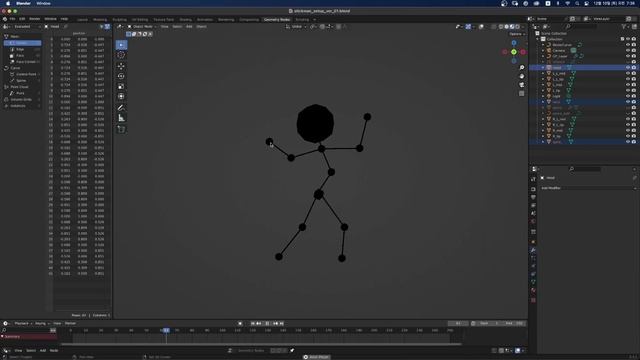640x360 pixels.
Task: Jump to the first frame in timeline
Action: (253, 323)
